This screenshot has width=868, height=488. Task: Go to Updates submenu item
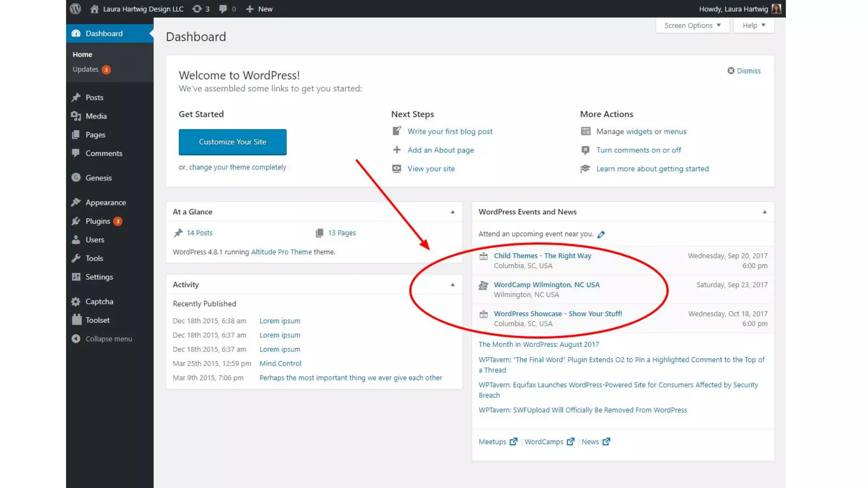click(86, 69)
